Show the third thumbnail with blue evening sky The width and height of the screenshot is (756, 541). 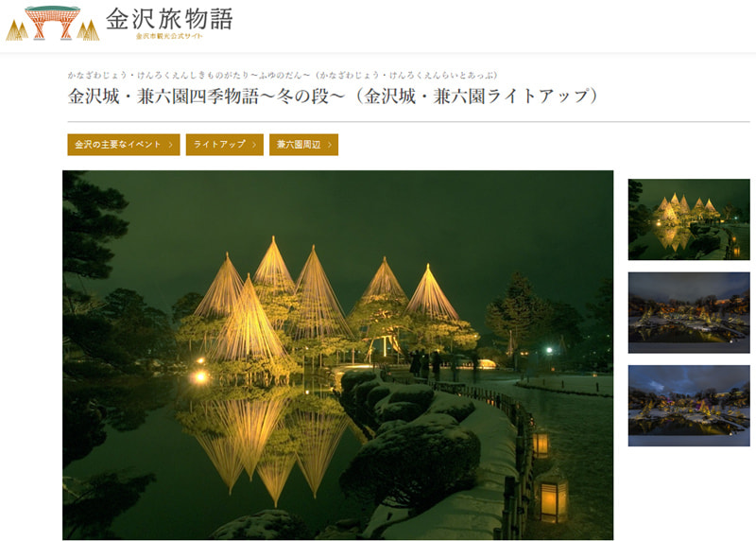[x=689, y=406]
